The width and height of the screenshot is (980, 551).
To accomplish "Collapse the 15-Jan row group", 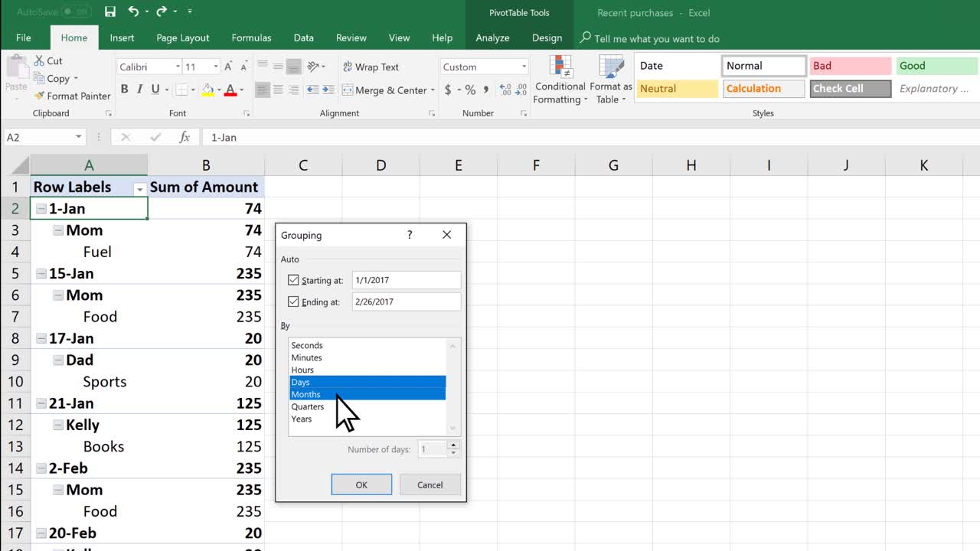I will (x=41, y=273).
